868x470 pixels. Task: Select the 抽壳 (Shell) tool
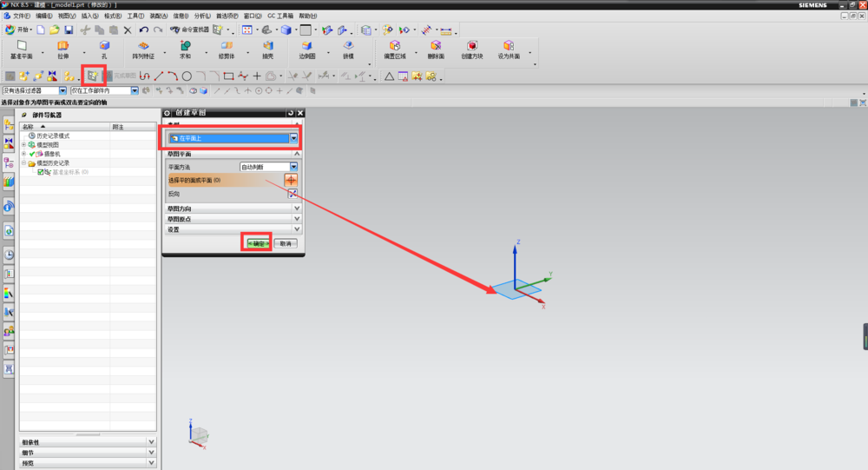click(x=267, y=50)
